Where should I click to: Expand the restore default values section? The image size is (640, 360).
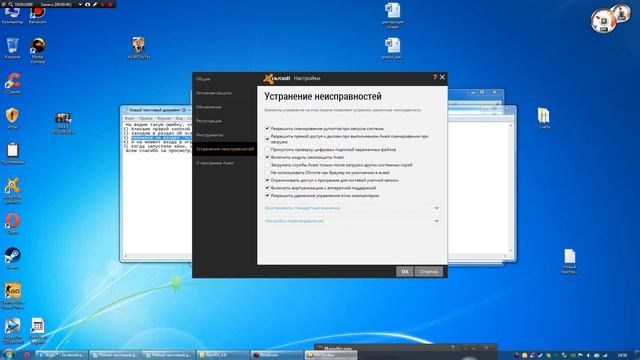pyautogui.click(x=436, y=208)
